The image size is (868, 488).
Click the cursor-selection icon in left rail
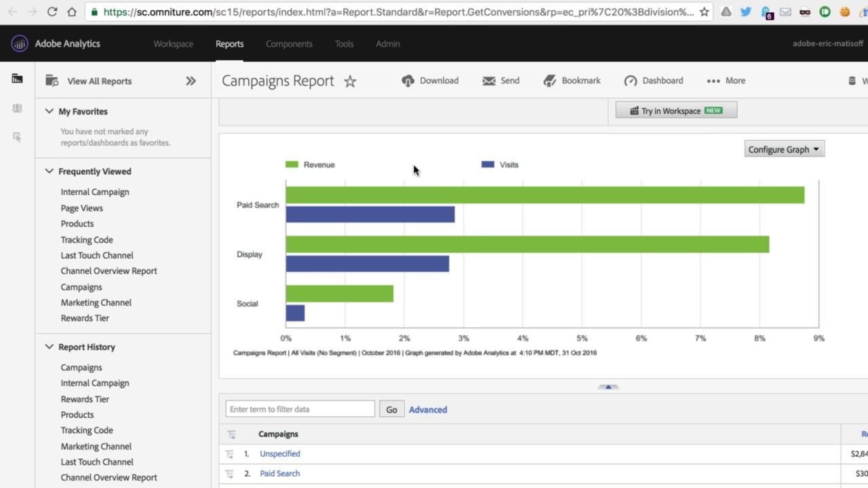(17, 137)
